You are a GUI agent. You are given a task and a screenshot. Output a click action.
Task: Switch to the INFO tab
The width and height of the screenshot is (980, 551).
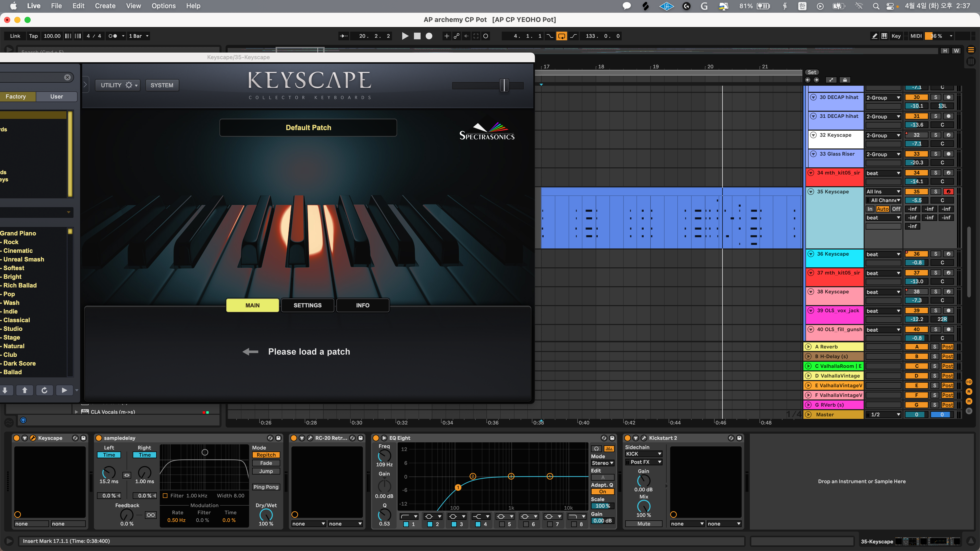(363, 305)
